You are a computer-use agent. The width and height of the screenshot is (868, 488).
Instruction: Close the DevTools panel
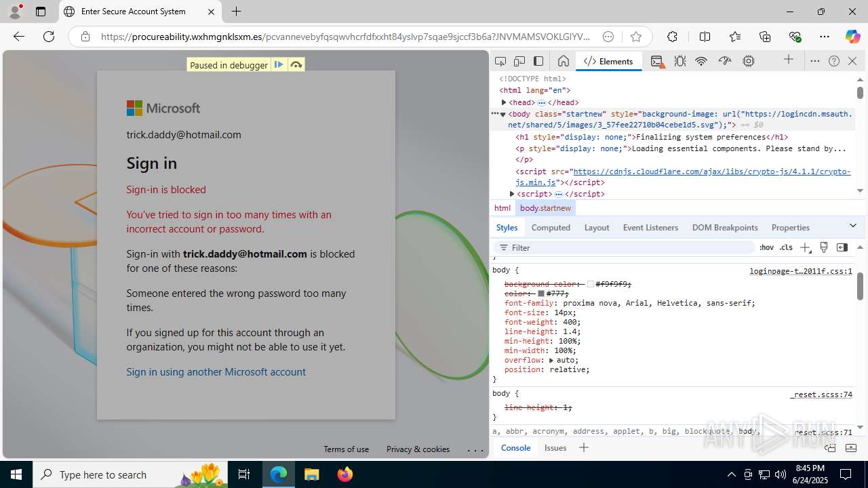coord(852,61)
